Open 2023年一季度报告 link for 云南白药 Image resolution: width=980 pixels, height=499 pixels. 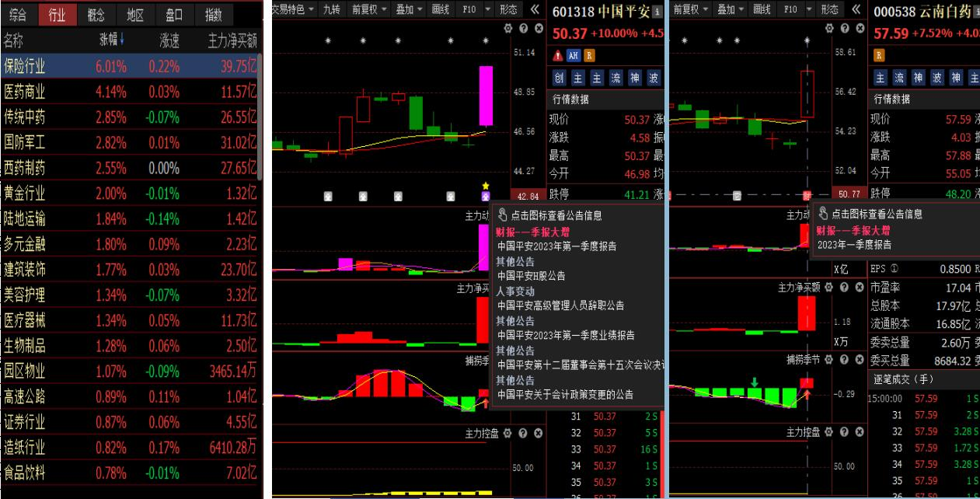854,245
